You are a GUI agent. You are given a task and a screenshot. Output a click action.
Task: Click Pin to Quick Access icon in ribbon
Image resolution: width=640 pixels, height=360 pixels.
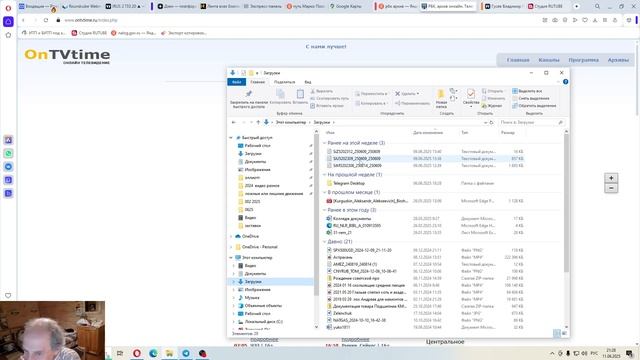[249, 94]
